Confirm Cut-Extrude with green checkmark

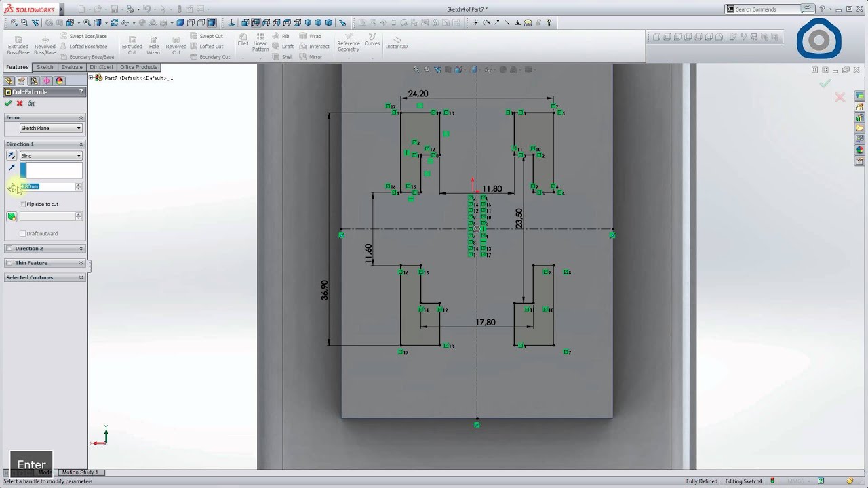(8, 104)
